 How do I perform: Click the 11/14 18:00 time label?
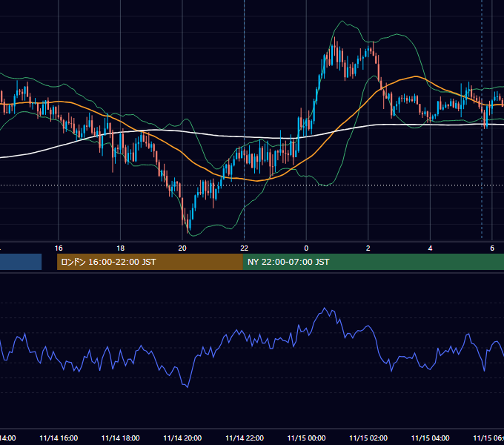pos(121,438)
